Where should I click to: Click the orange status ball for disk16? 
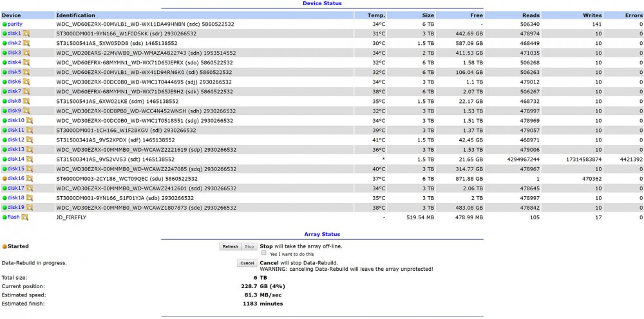5,179
